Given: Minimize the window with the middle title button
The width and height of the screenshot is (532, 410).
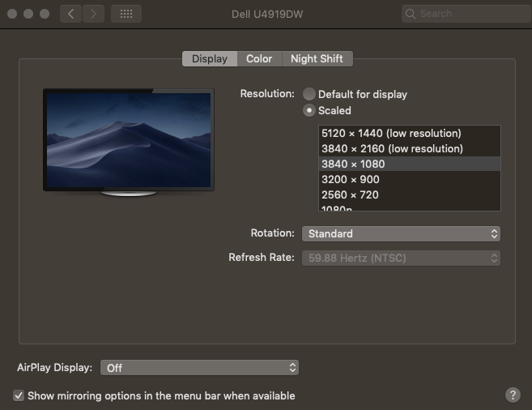Looking at the screenshot, I should [x=28, y=14].
